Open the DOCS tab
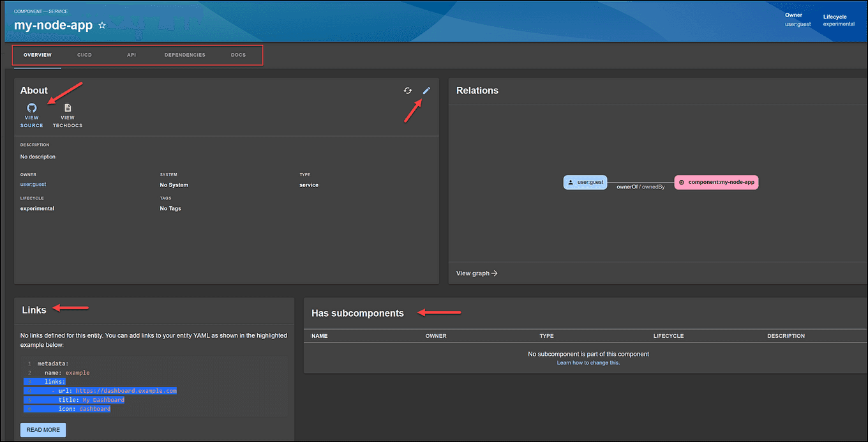 click(x=238, y=55)
